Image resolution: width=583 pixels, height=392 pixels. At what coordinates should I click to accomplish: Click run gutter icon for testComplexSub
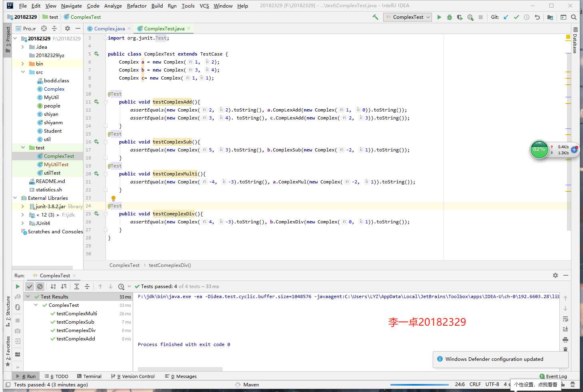[96, 142]
